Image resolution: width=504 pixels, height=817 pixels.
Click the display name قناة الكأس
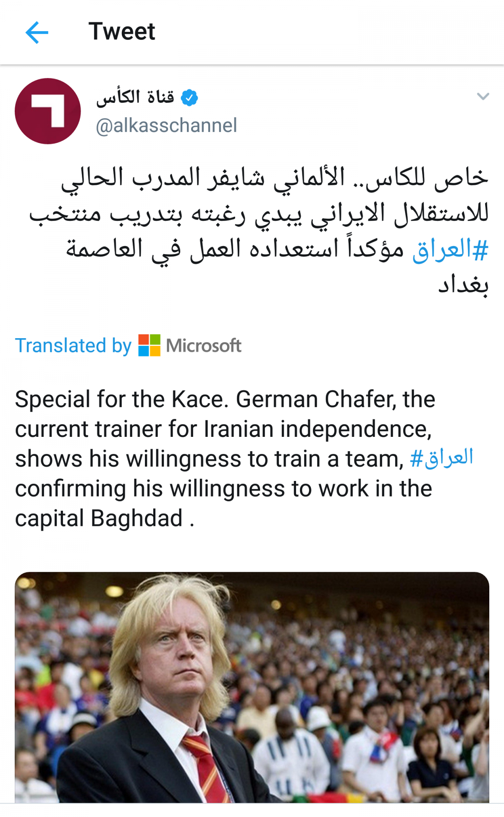(x=135, y=97)
